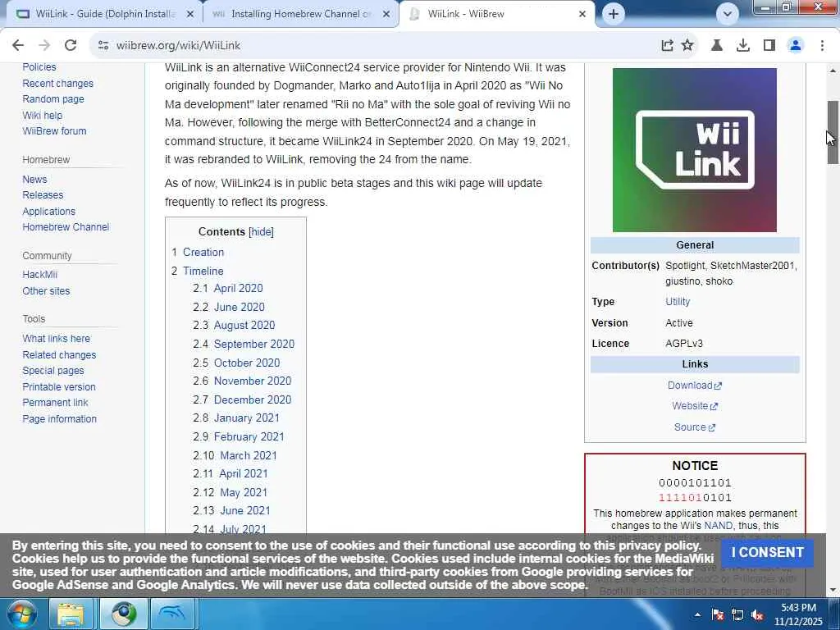
Task: Bookmark this page with the star
Action: pyautogui.click(x=687, y=46)
